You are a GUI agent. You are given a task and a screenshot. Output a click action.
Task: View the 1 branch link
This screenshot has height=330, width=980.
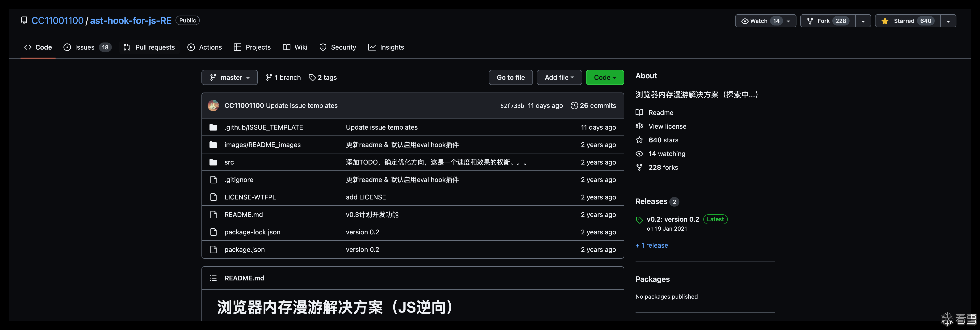pyautogui.click(x=283, y=77)
